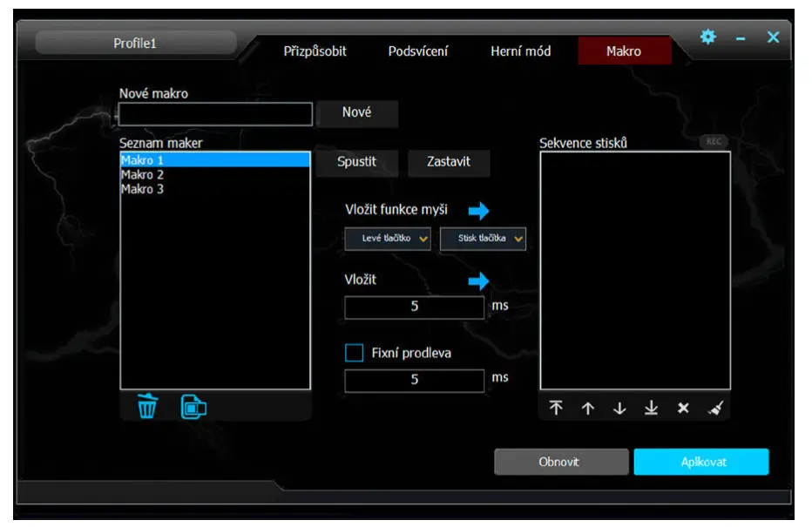Move sequence item to top
Viewport: 812px width, 527px height.
(556, 408)
